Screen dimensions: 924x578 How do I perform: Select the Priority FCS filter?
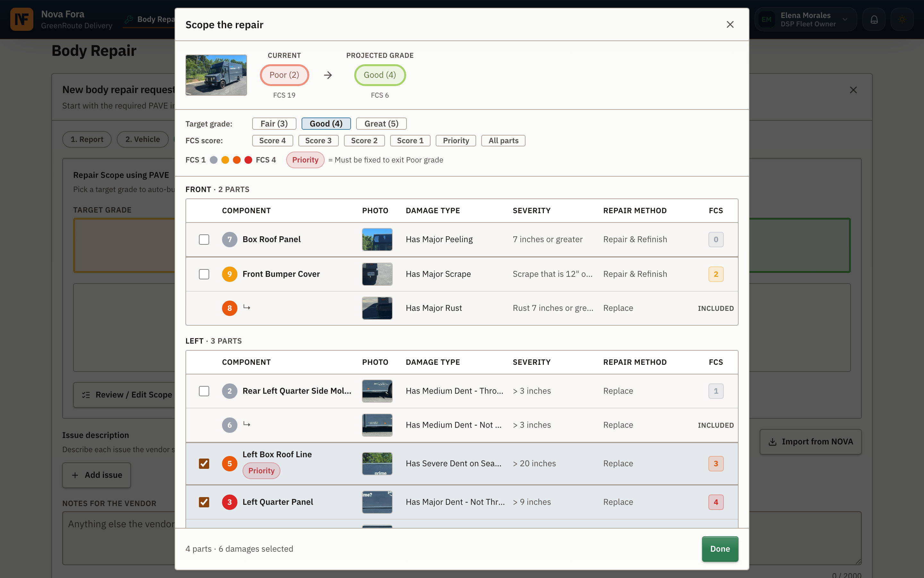tap(456, 141)
